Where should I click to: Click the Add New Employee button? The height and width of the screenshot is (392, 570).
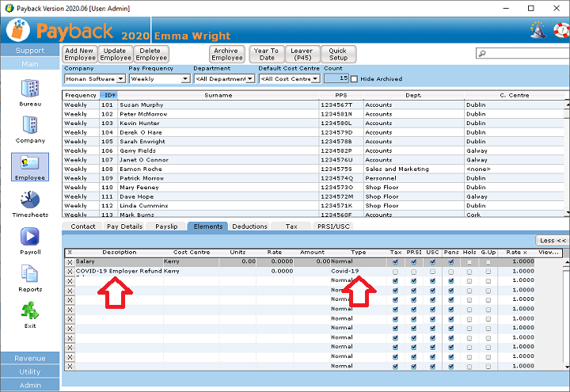coord(80,54)
